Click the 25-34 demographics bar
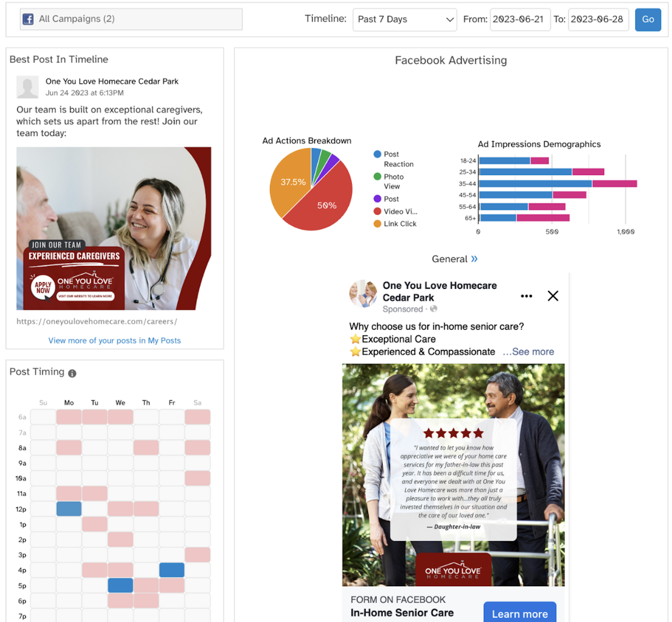The width and height of the screenshot is (672, 622). 541,172
